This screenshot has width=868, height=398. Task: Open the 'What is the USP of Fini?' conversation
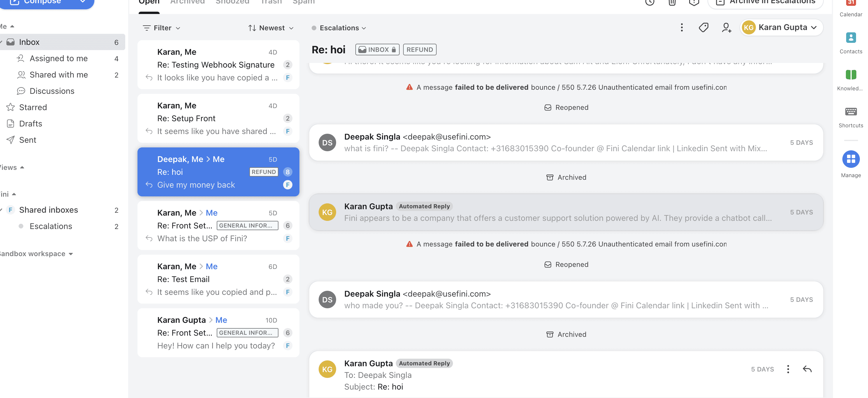tap(218, 226)
